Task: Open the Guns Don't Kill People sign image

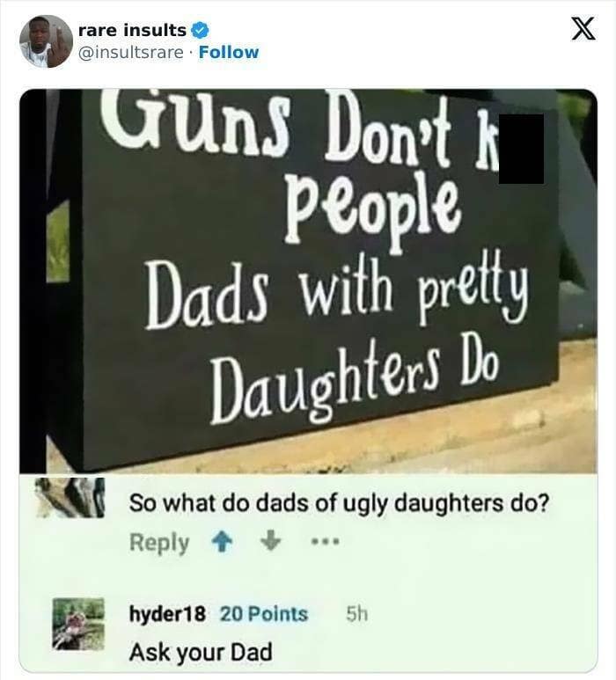Action: [x=308, y=281]
